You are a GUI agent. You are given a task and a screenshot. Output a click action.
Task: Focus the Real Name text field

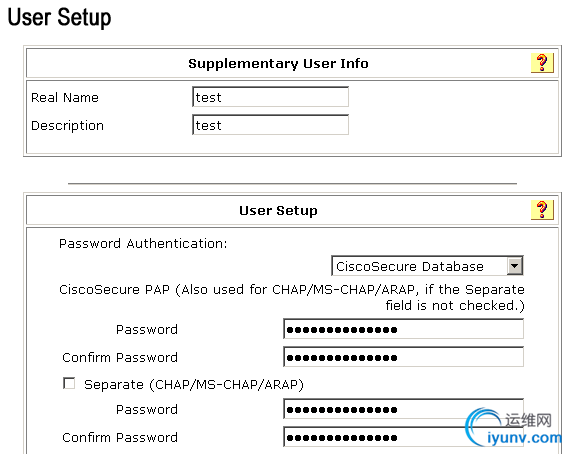(270, 97)
